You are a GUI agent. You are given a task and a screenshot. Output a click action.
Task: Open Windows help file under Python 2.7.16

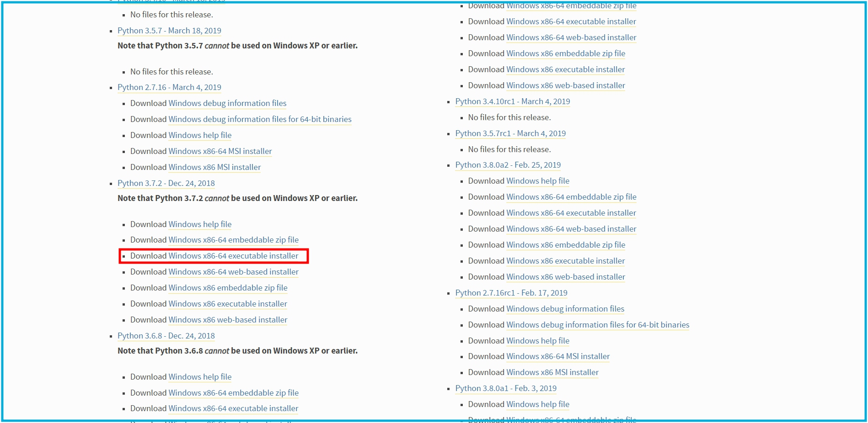(200, 135)
